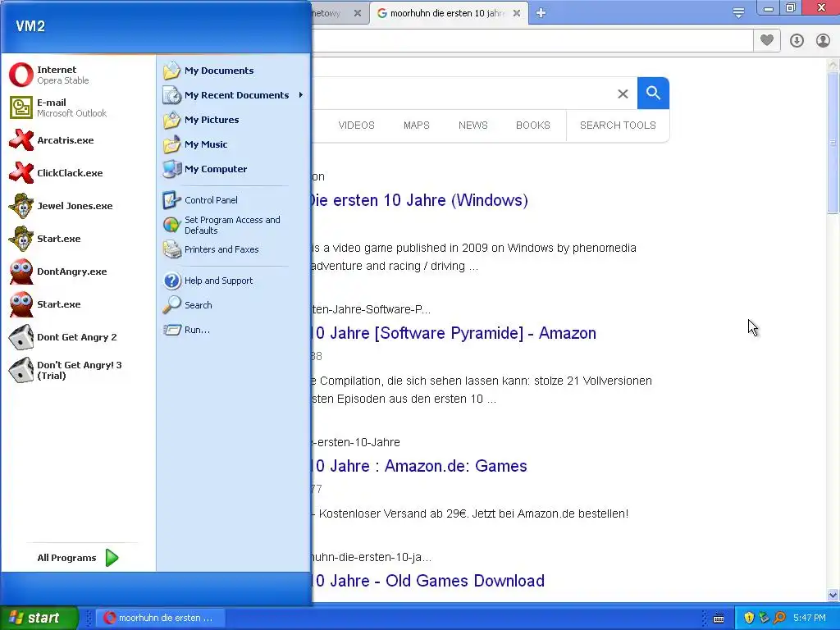Expand My Recent Documents submenu arrow

pos(301,95)
